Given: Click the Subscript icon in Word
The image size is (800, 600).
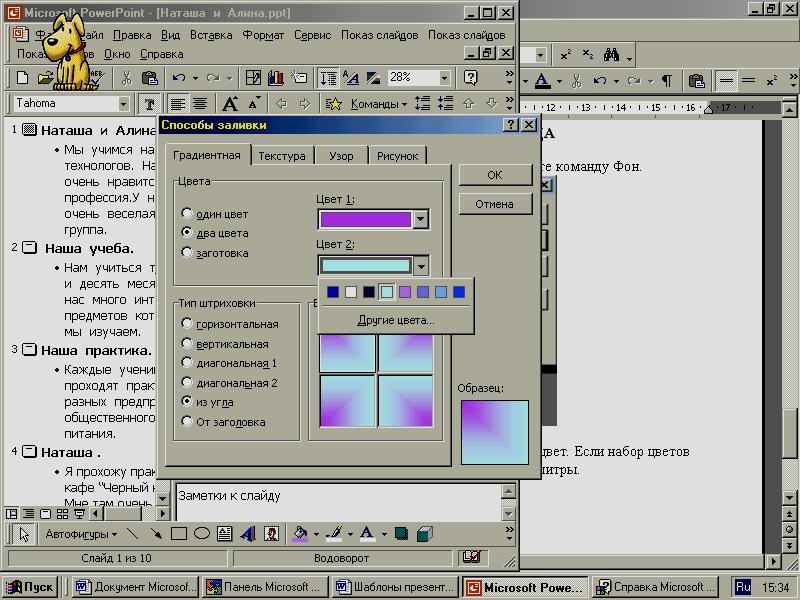Looking at the screenshot, I should click(x=588, y=55).
